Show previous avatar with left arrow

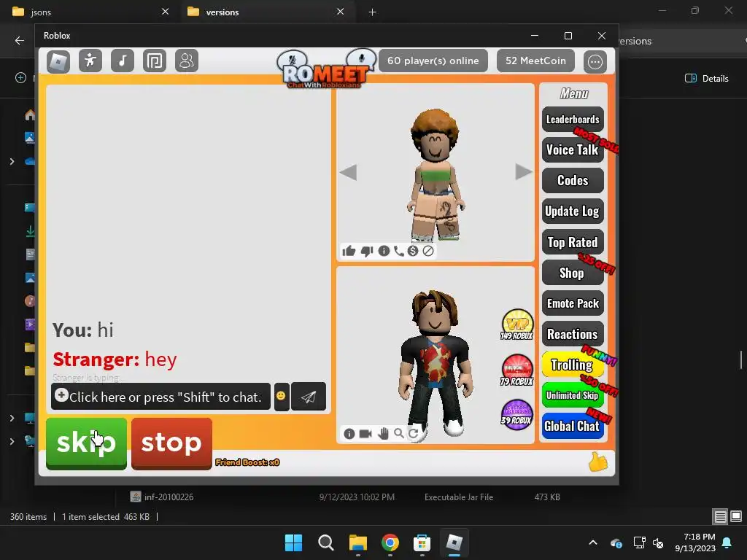[348, 172]
